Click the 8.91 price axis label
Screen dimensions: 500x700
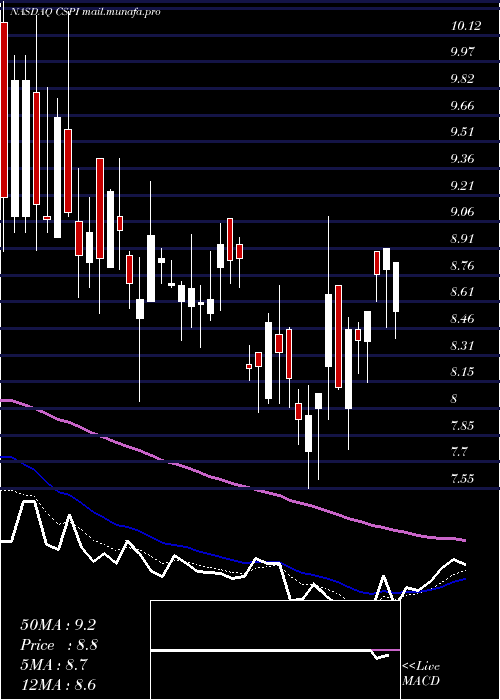(463, 239)
